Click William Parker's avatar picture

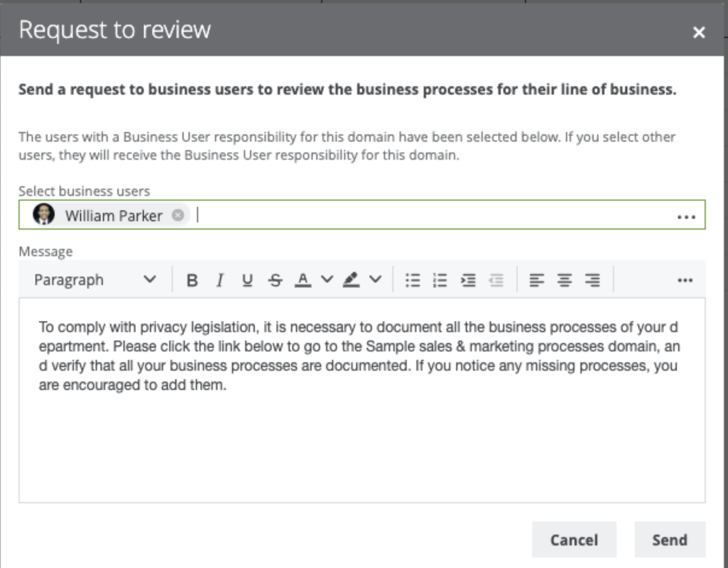pos(44,215)
